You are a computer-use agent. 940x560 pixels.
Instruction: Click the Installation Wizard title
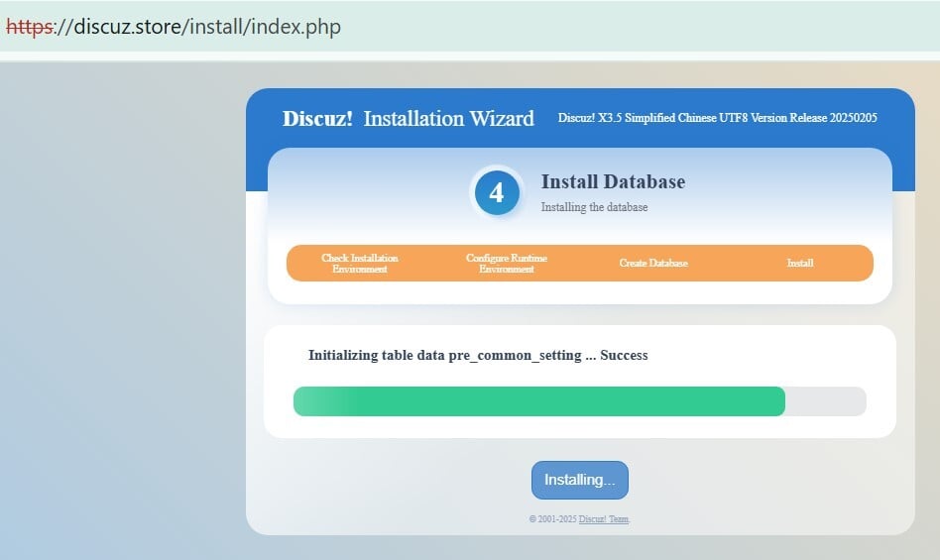(448, 119)
